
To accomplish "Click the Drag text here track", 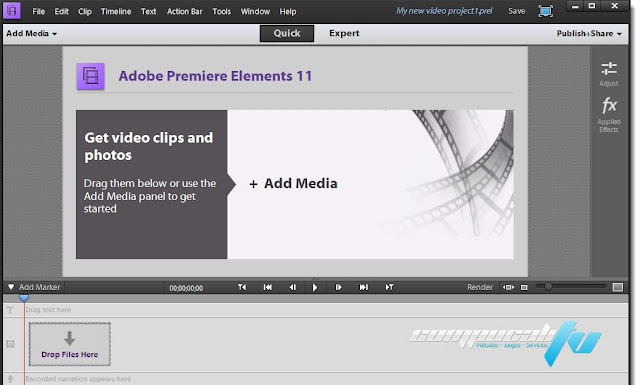I will [x=48, y=310].
